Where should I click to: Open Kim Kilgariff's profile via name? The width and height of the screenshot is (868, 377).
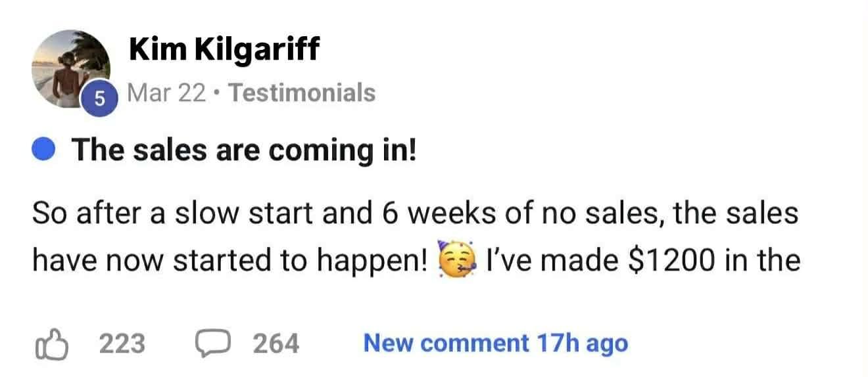[x=225, y=49]
